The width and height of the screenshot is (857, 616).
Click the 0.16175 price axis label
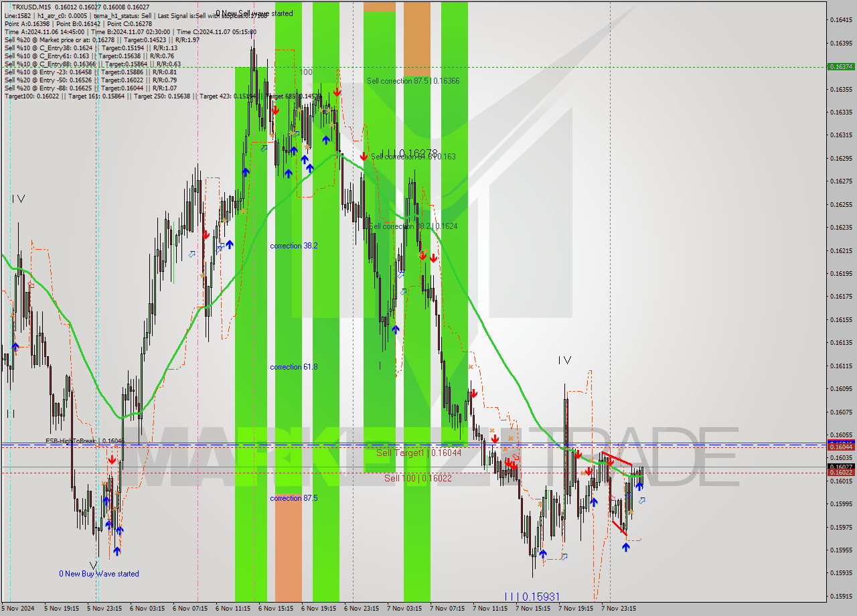tap(841, 296)
